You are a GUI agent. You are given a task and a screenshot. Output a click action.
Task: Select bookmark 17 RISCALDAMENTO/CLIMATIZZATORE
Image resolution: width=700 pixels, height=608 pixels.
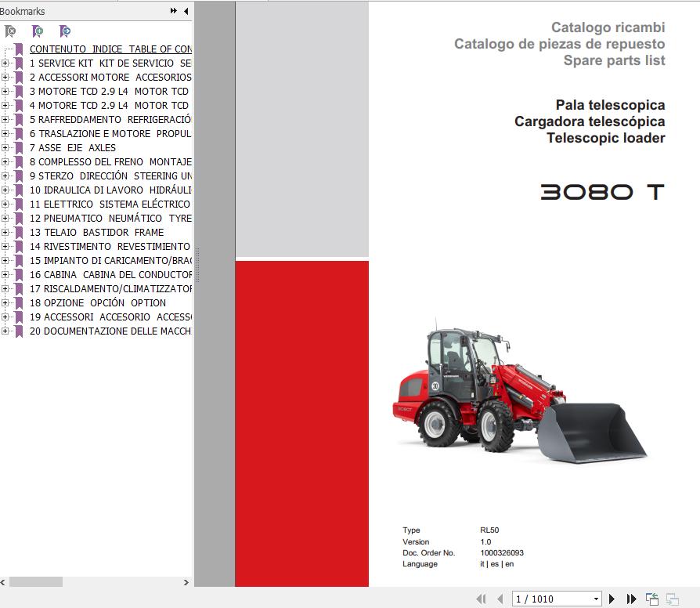pos(110,288)
